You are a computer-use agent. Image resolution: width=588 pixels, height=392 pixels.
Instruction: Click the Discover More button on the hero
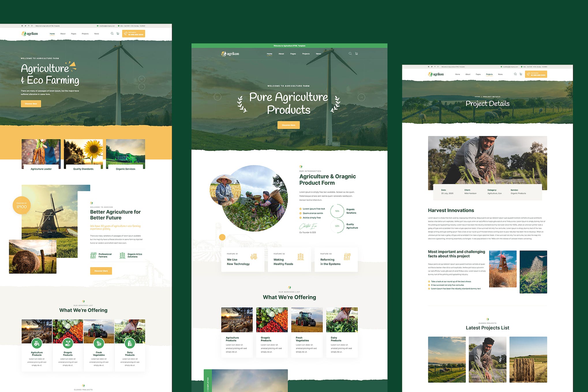point(289,125)
